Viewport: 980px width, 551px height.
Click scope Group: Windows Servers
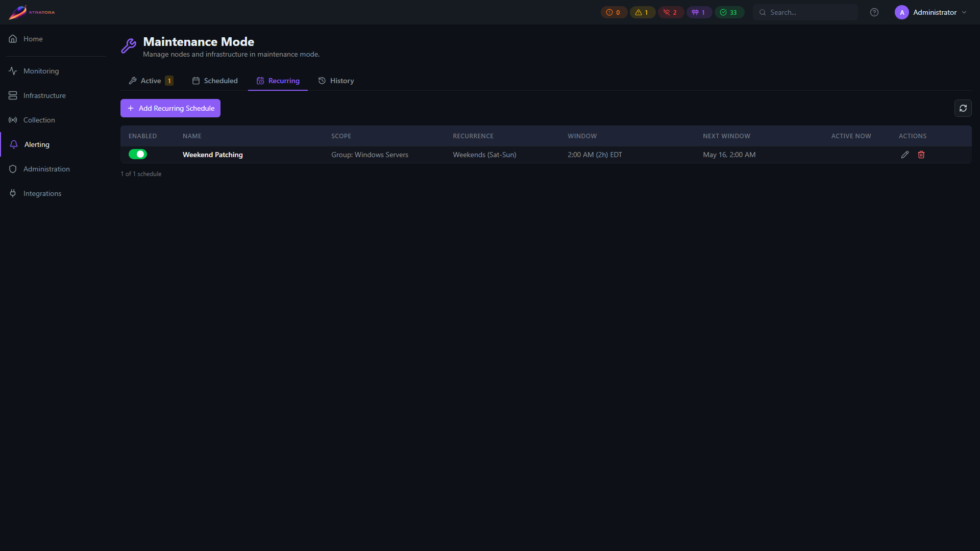click(x=370, y=155)
